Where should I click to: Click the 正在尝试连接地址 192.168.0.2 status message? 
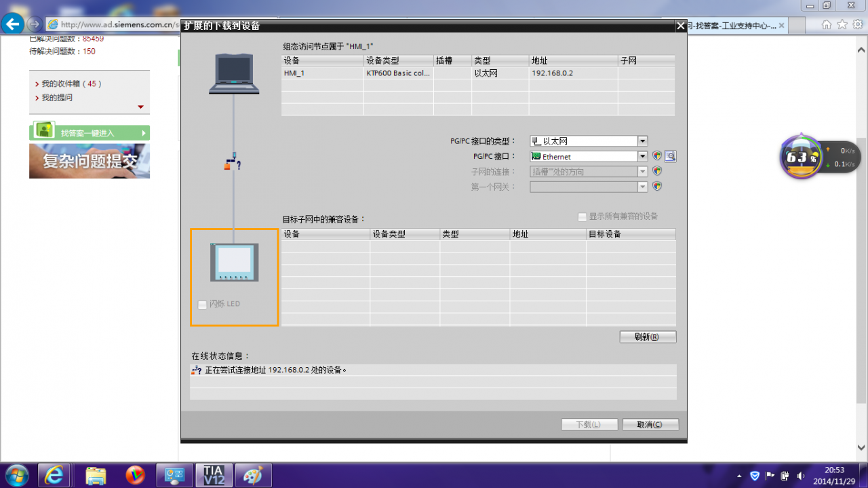coord(275,370)
